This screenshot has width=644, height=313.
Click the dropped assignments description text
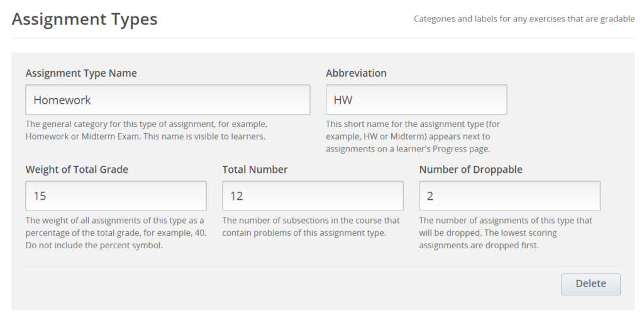[x=505, y=233]
